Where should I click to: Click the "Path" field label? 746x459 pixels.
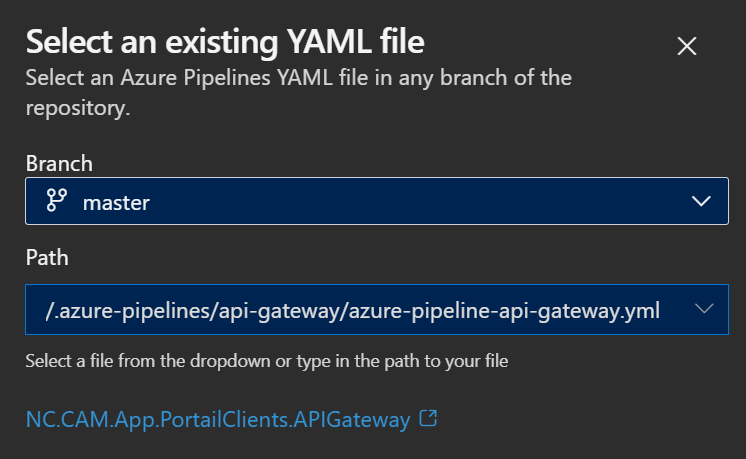coord(46,258)
